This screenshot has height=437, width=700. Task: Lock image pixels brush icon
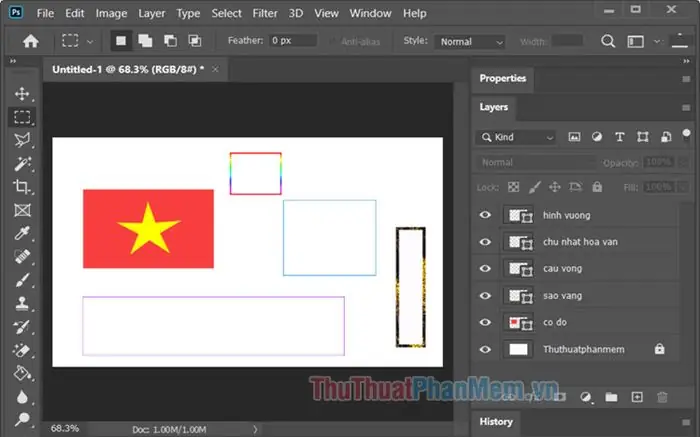pyautogui.click(x=534, y=187)
